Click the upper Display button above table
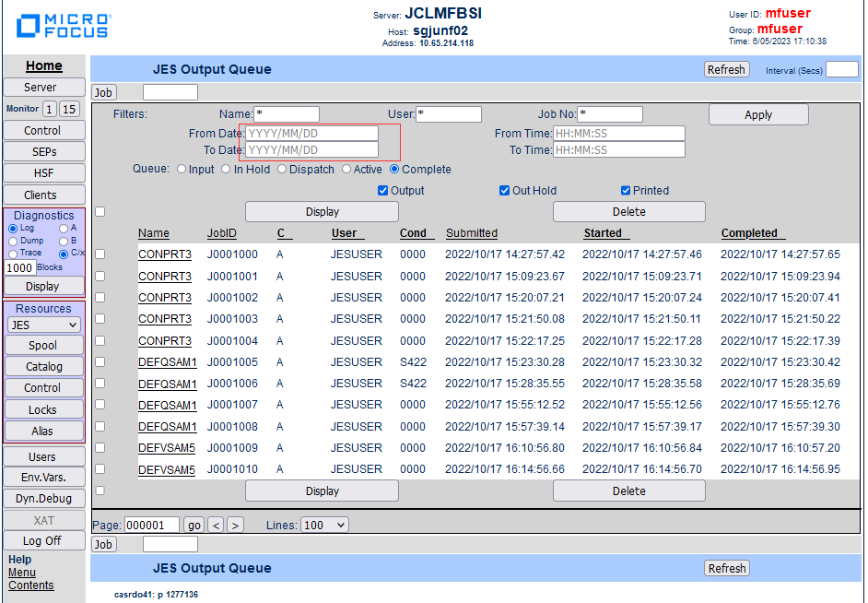This screenshot has width=868, height=603. (x=323, y=211)
